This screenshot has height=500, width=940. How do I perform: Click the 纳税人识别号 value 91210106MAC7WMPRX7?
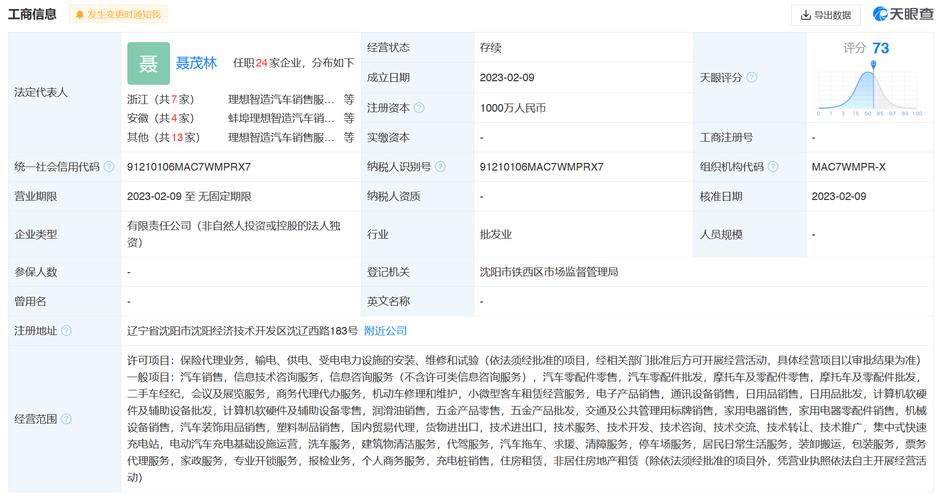click(x=541, y=167)
